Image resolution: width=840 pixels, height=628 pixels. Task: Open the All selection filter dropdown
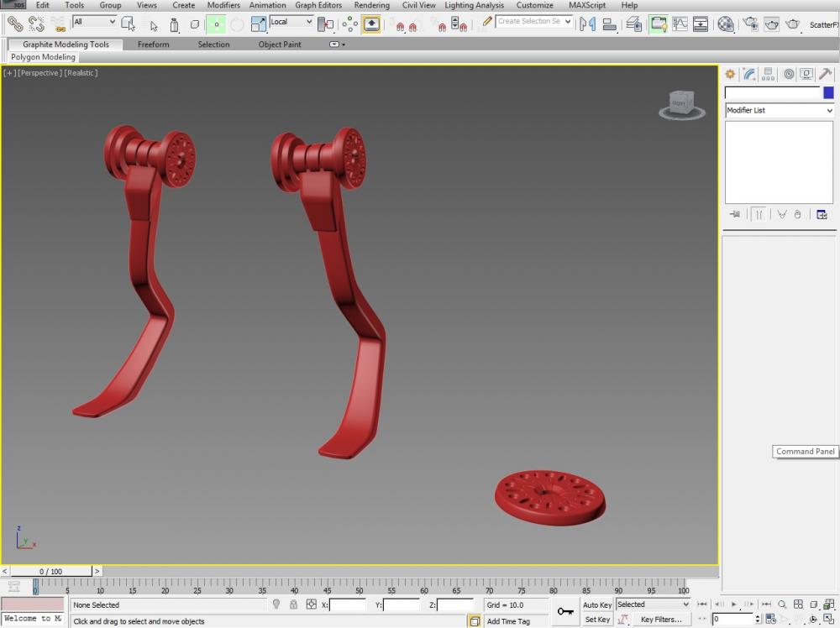[94, 22]
